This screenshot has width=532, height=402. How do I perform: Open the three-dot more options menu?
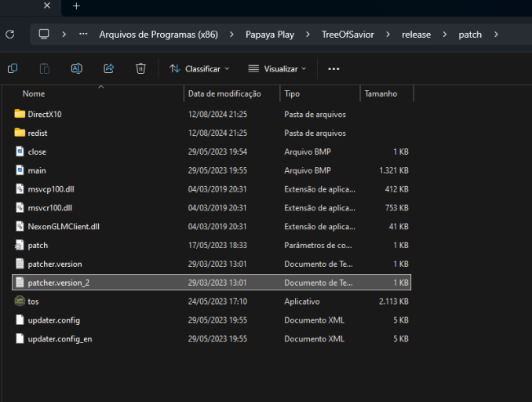point(333,69)
